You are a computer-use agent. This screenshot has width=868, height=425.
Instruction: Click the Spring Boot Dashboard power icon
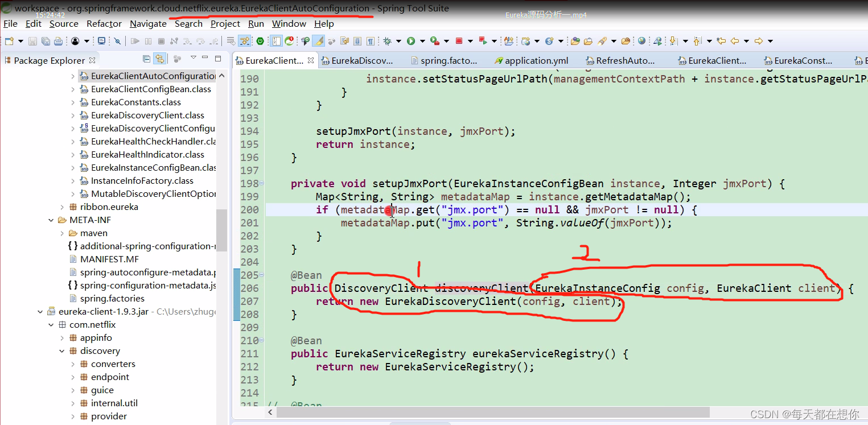click(260, 41)
